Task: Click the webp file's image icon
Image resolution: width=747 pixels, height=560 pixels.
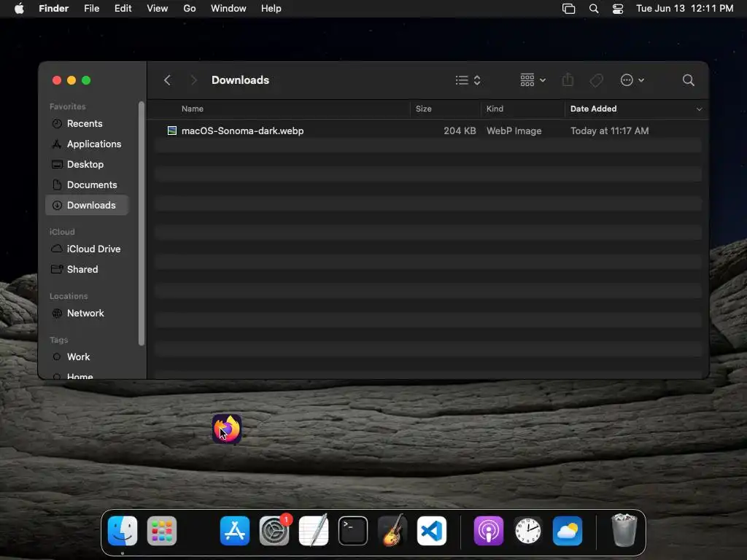Action: (x=172, y=131)
